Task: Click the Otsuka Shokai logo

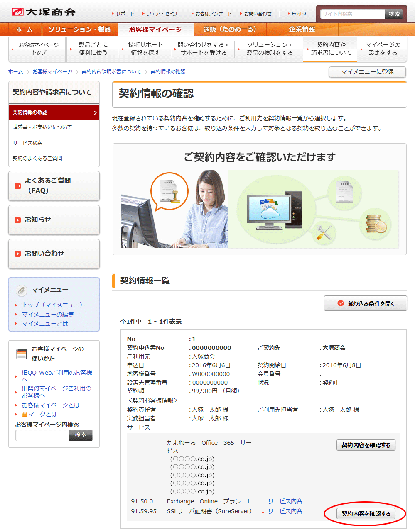Action: pos(44,12)
